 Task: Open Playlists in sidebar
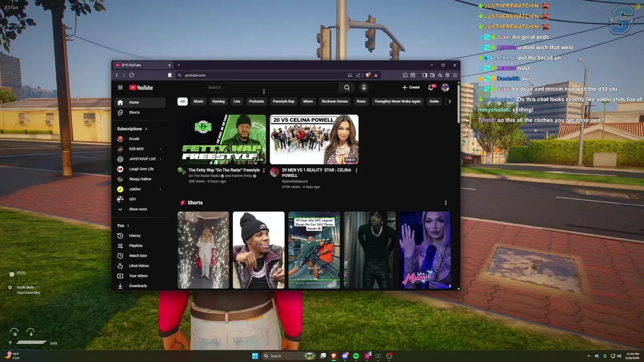coord(140,246)
